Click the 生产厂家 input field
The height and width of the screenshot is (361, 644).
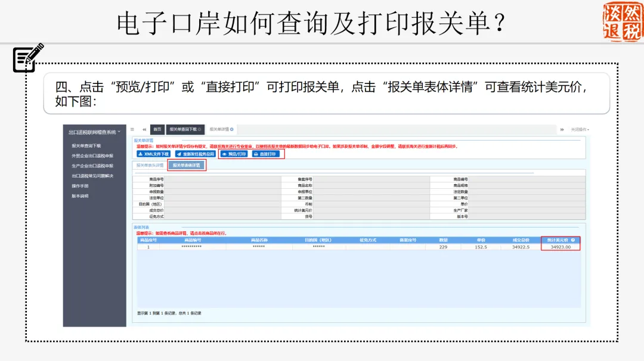tap(527, 210)
